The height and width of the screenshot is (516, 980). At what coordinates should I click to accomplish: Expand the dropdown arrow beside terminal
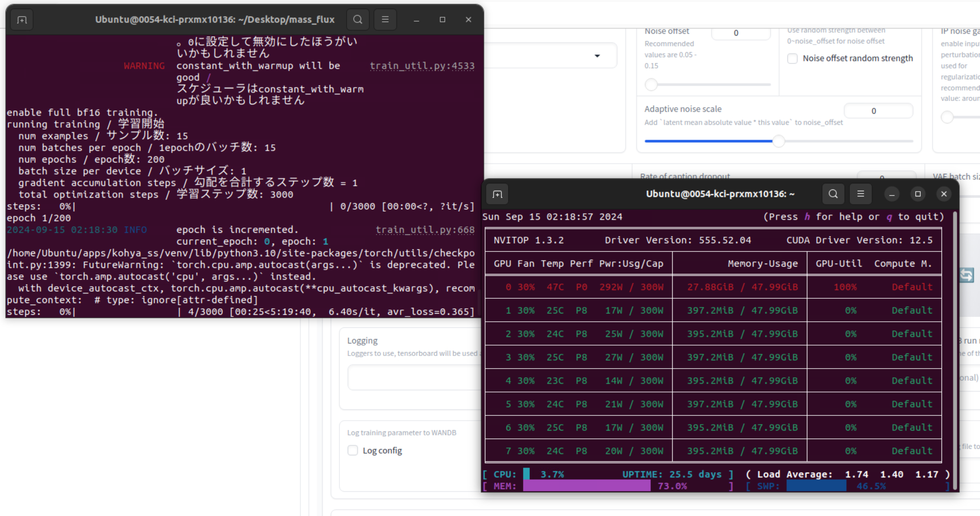(597, 56)
